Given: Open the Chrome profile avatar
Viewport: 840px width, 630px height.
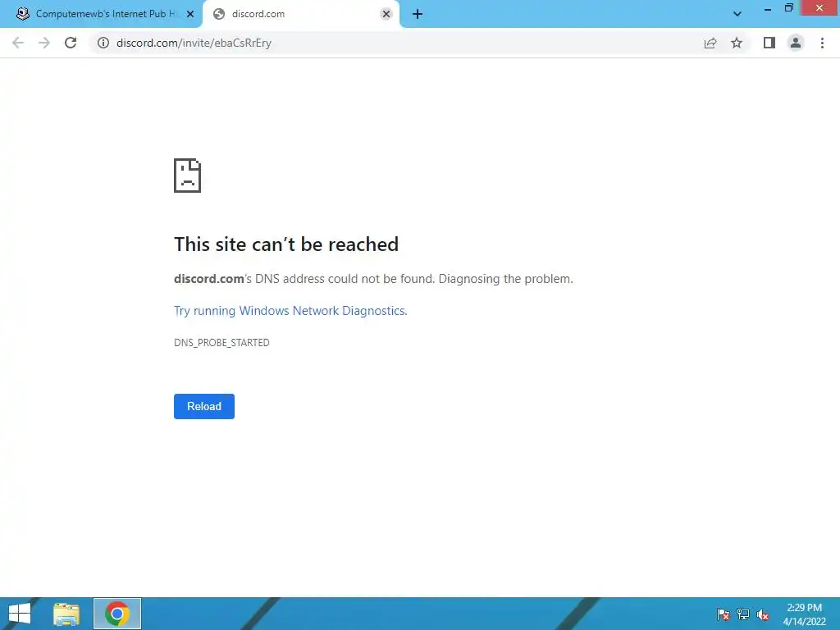Looking at the screenshot, I should pos(796,43).
